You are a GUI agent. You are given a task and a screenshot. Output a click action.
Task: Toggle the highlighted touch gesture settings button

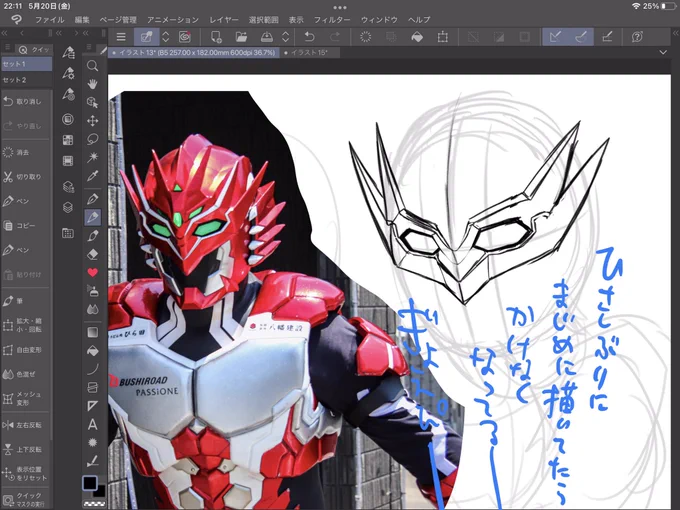coord(147,37)
